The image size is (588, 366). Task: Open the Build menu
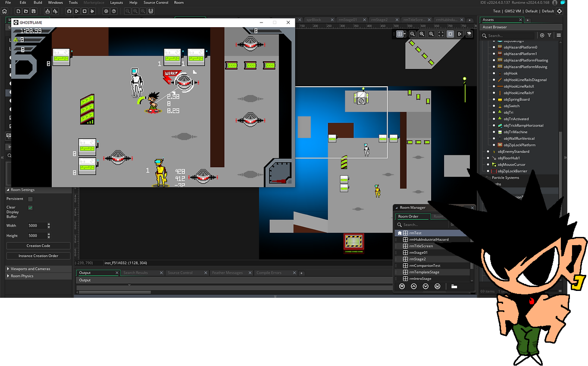(x=38, y=2)
